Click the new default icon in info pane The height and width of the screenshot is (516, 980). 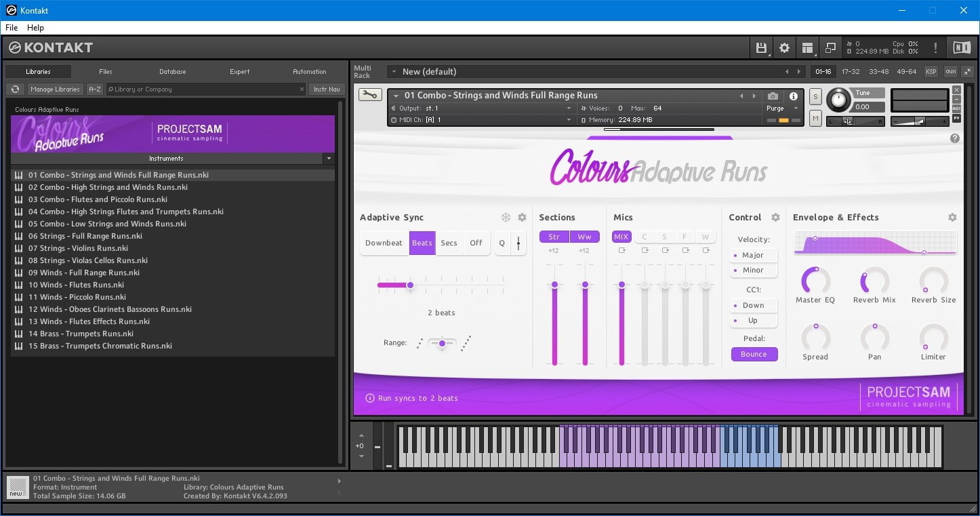coord(18,488)
